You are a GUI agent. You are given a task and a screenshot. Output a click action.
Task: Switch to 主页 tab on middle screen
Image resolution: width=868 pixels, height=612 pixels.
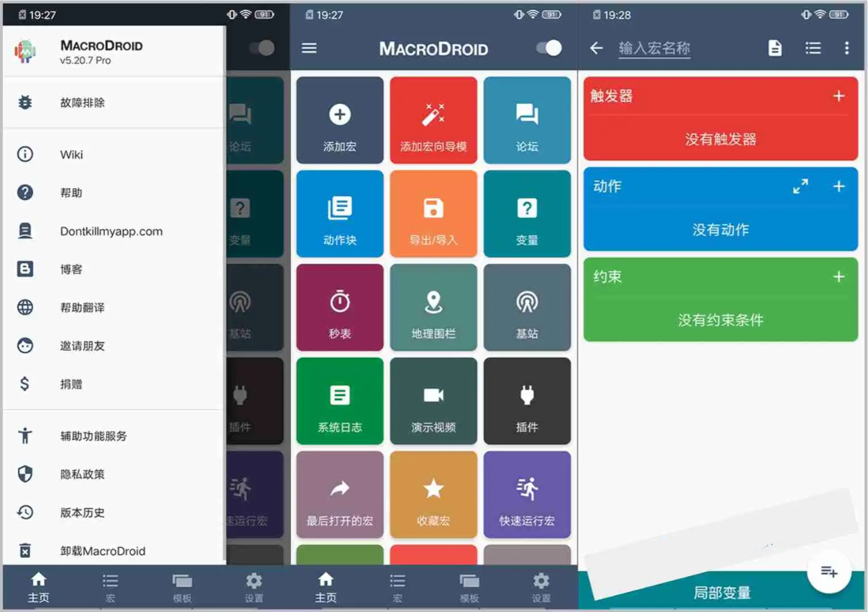pyautogui.click(x=326, y=587)
